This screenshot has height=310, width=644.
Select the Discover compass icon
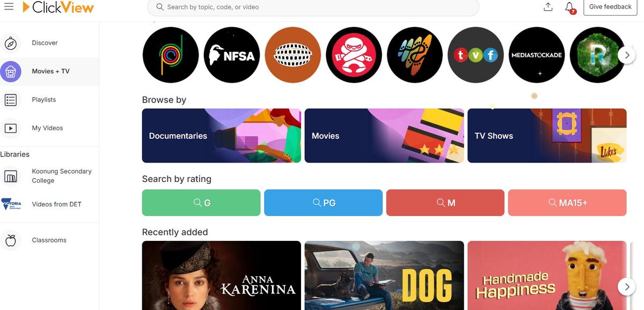coord(10,43)
